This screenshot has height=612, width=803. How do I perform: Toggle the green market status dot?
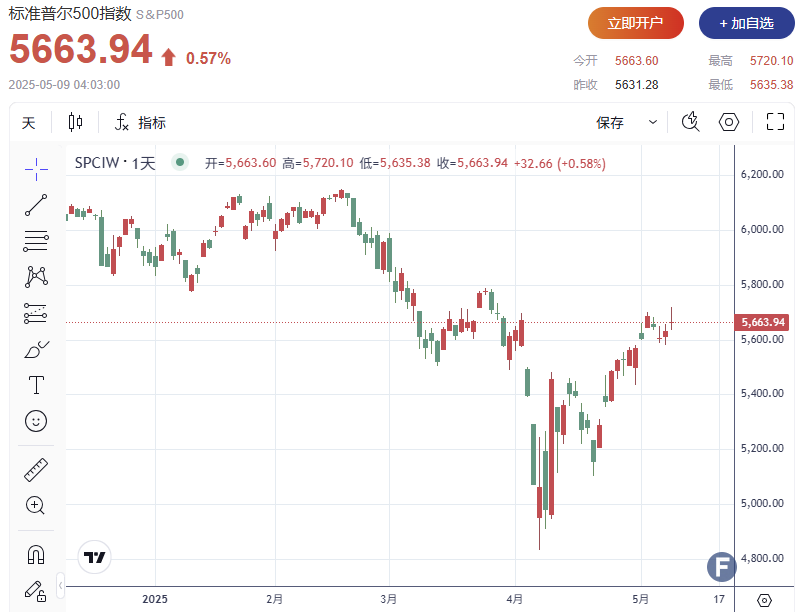pyautogui.click(x=179, y=163)
